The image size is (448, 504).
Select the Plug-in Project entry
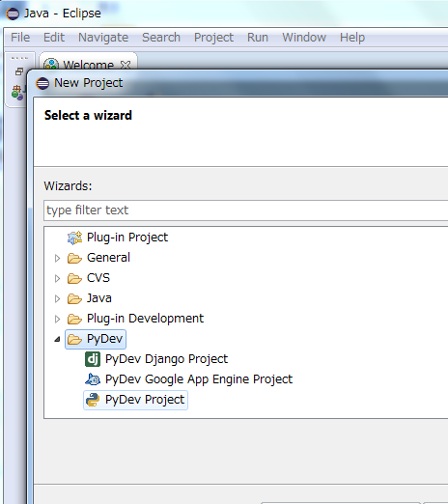127,238
